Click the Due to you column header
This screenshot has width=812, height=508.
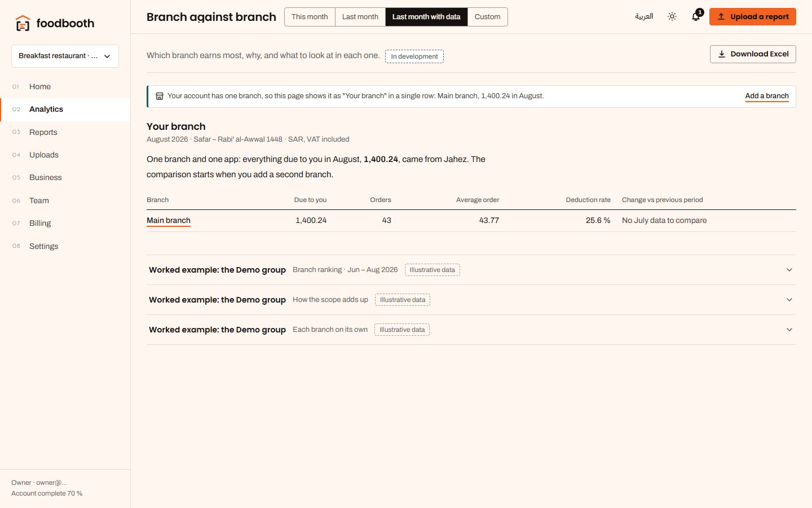click(310, 200)
